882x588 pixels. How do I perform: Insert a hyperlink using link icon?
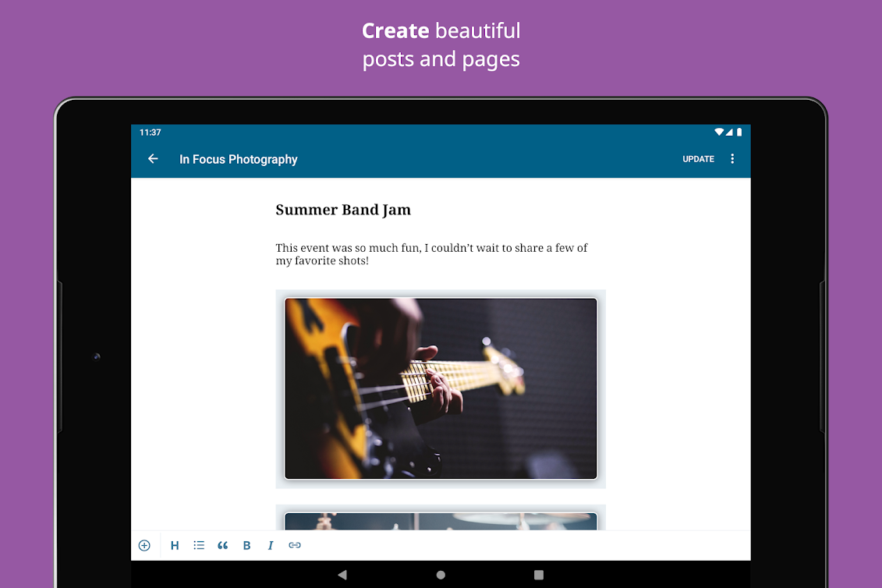(295, 546)
